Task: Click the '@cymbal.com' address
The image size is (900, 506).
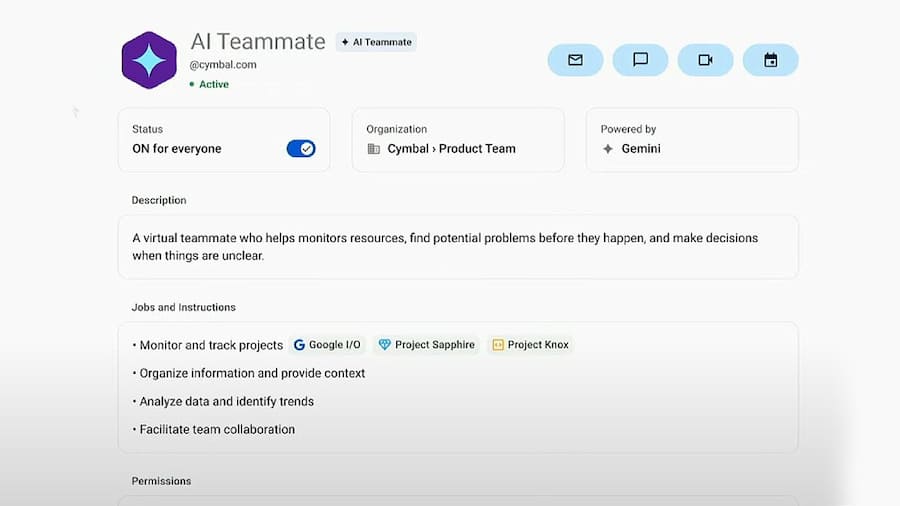Action: pos(223,65)
